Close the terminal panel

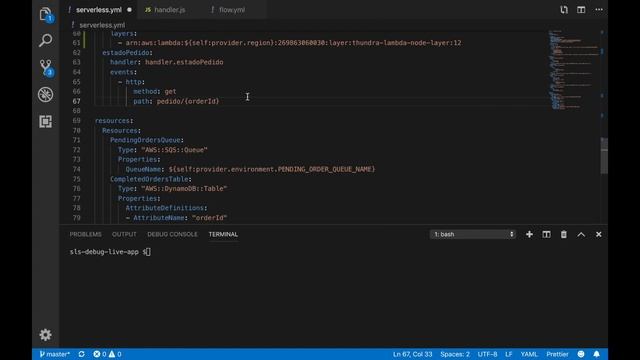tap(598, 234)
